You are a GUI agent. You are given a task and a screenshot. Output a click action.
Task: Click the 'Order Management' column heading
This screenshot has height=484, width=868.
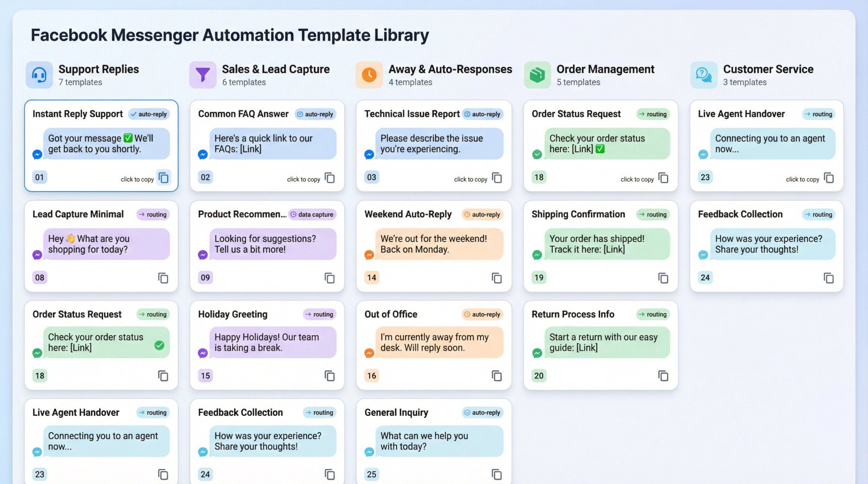(605, 69)
